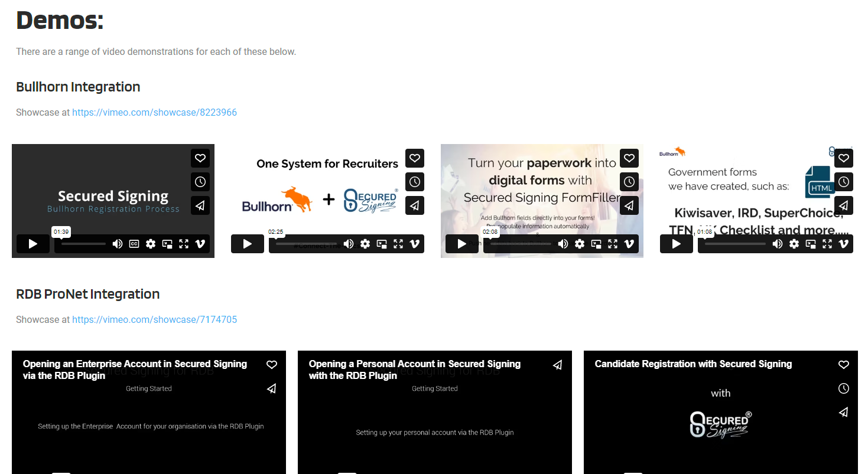The width and height of the screenshot is (868, 474).
Task: Play the 'One System for Recruiters' video
Action: click(x=247, y=244)
